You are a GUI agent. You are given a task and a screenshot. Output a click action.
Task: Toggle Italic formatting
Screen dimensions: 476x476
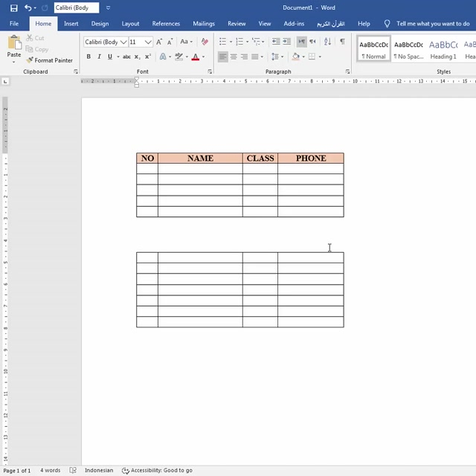click(99, 57)
